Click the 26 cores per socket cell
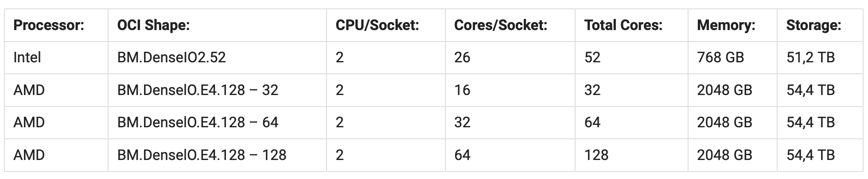 [462, 57]
